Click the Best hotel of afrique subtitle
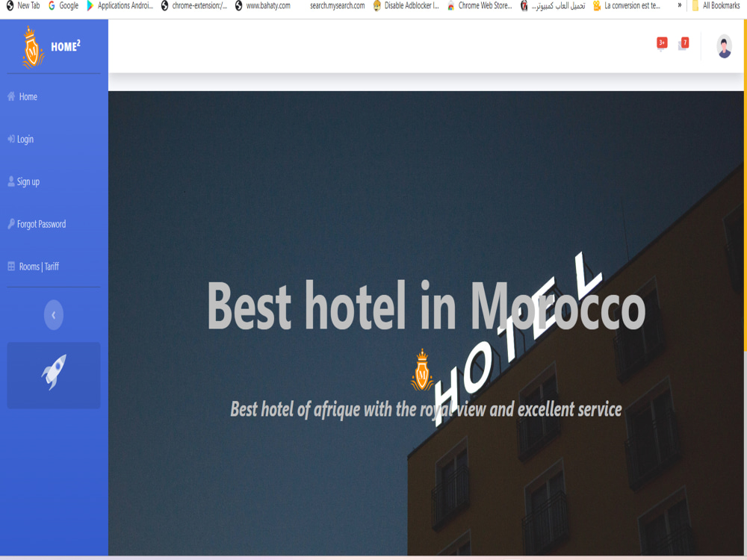The width and height of the screenshot is (747, 560). pyautogui.click(x=426, y=409)
